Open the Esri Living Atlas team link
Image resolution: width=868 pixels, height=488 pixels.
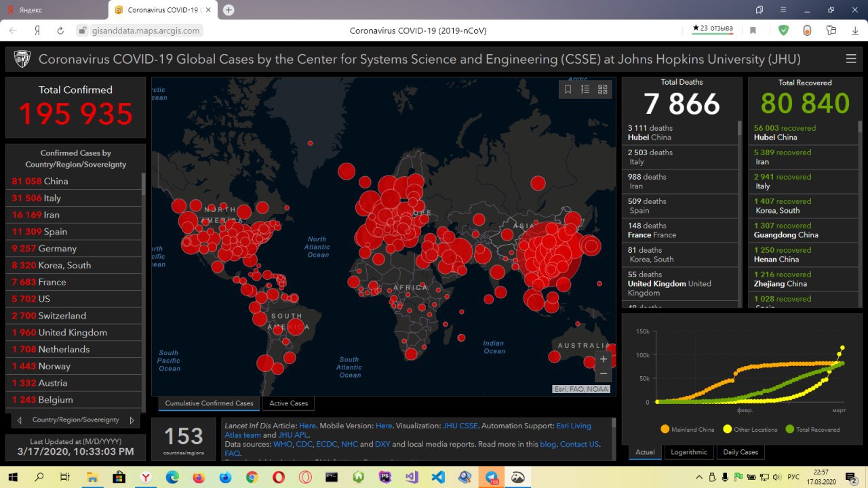(573, 426)
